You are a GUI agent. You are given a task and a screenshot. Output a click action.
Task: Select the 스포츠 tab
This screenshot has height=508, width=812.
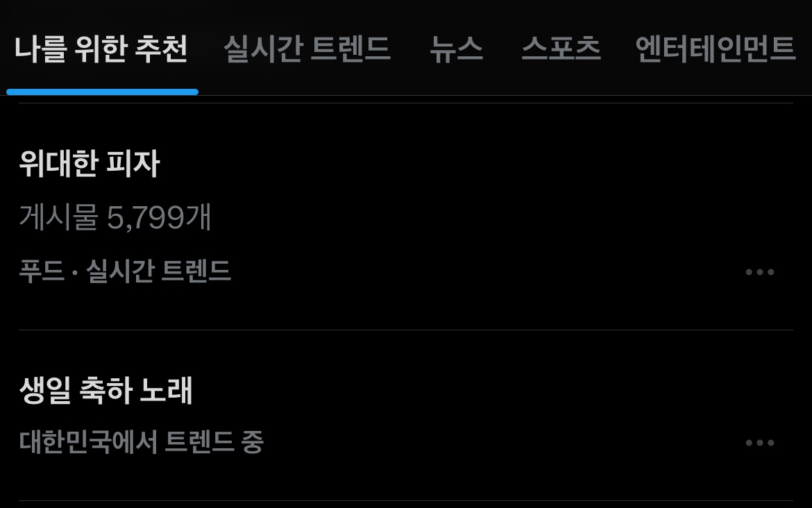point(561,49)
